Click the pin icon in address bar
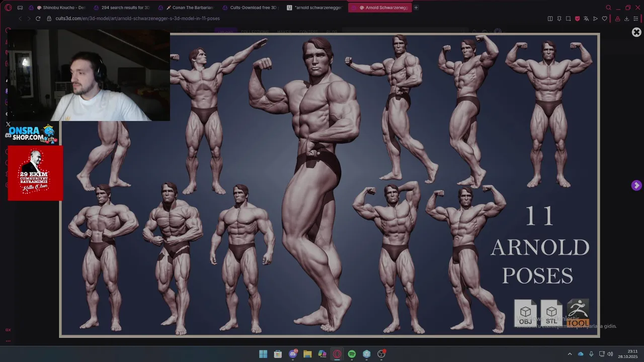This screenshot has height=362, width=644. 559,19
